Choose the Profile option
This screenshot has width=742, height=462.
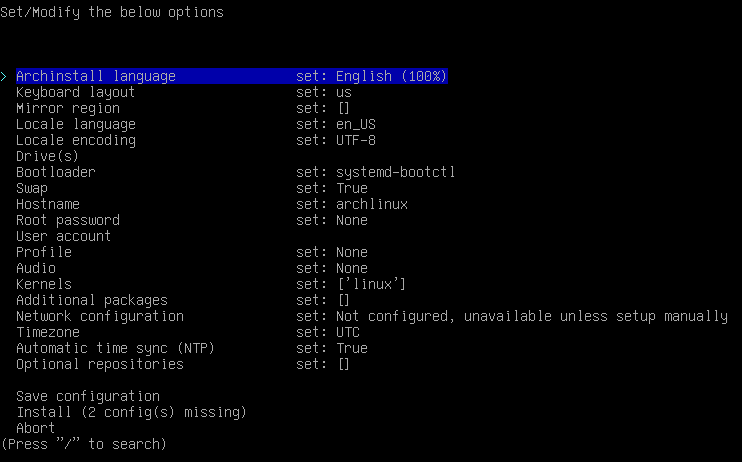tap(44, 252)
